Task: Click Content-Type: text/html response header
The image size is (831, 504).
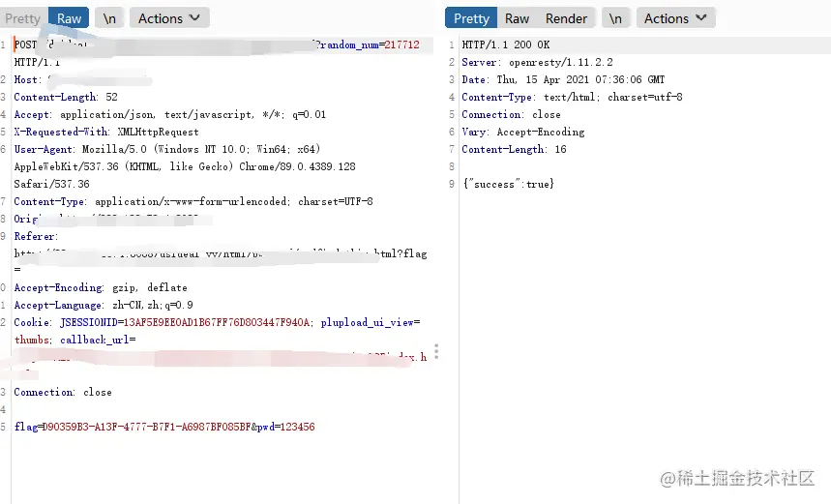Action: (572, 97)
